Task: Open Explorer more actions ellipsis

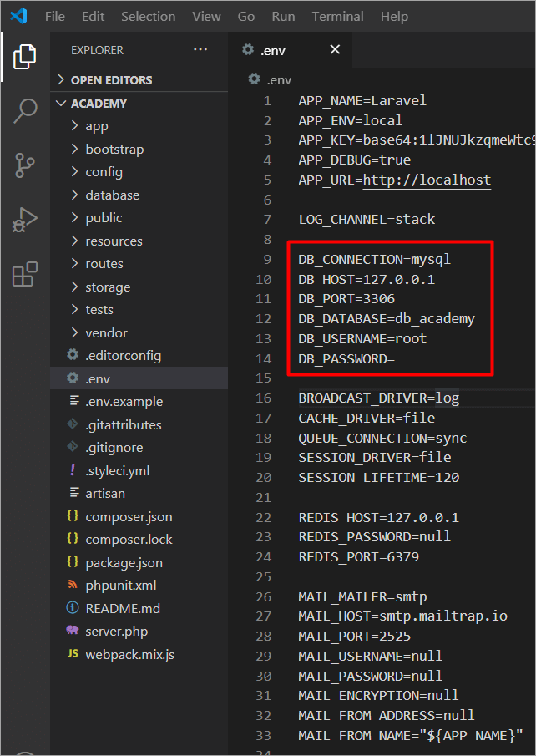Action: click(200, 49)
